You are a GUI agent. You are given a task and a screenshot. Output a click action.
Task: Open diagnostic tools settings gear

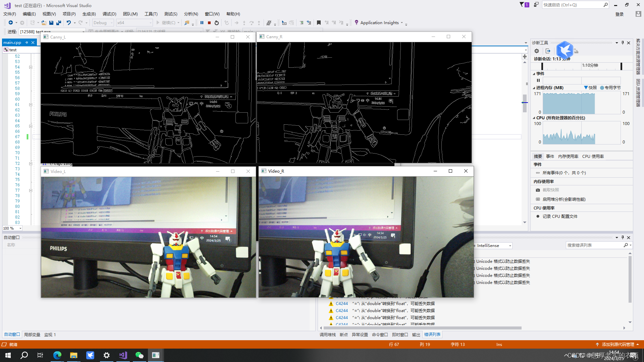[x=537, y=51]
